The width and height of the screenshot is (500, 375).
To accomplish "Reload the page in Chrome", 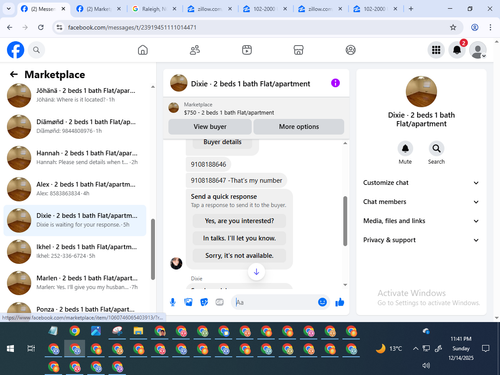I will tap(41, 27).
